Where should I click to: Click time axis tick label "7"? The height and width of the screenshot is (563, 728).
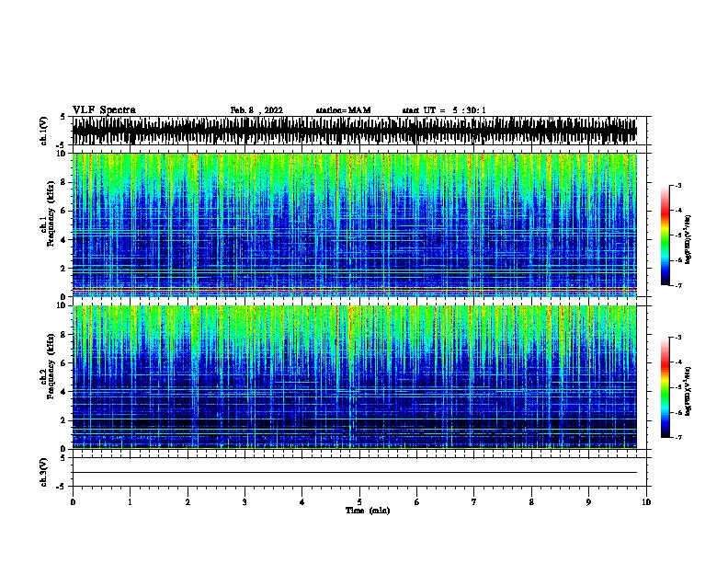click(474, 501)
